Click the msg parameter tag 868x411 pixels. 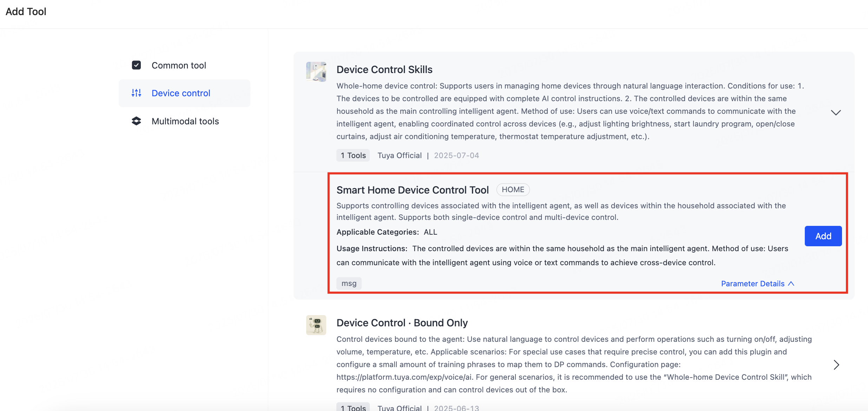click(x=349, y=283)
